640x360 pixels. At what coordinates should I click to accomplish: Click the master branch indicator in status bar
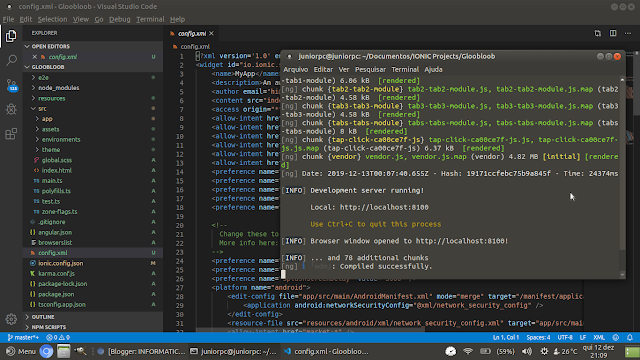[23, 338]
